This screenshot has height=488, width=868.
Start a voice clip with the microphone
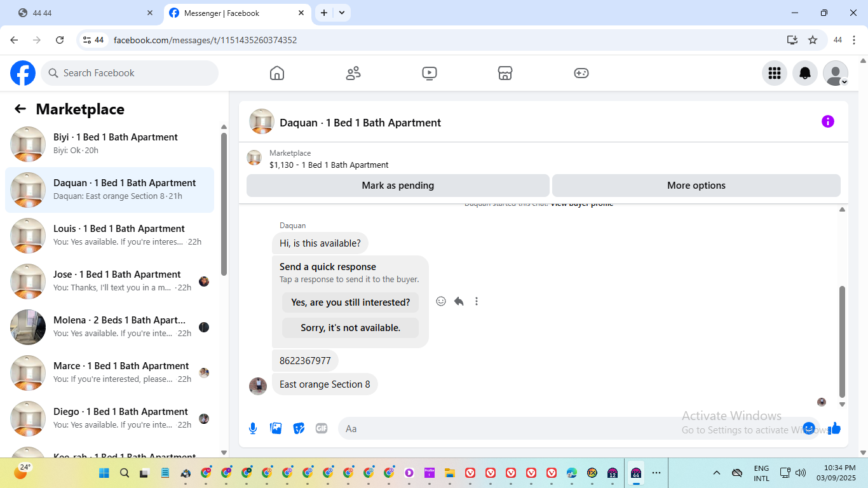pyautogui.click(x=253, y=429)
